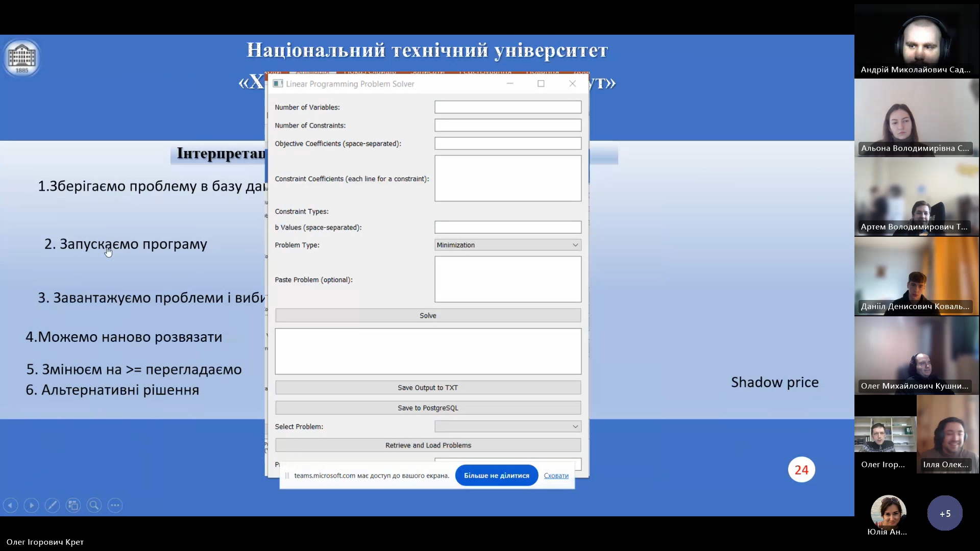
Task: Click the solver window title bar icon
Action: [278, 84]
